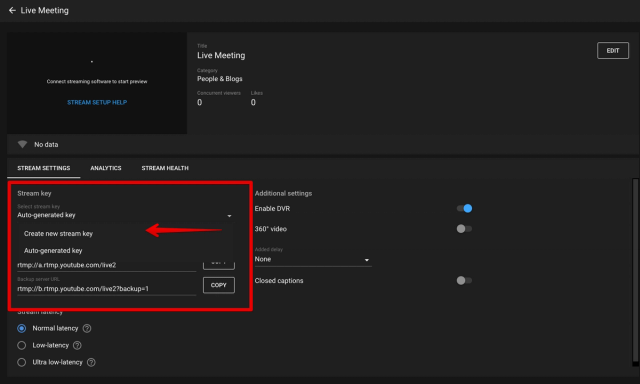
Task: Click the primary server URL field
Action: [x=107, y=265]
